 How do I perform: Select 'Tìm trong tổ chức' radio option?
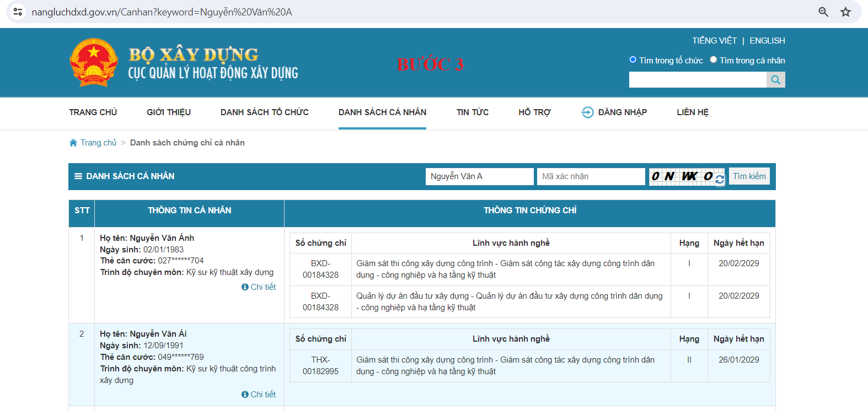click(633, 60)
